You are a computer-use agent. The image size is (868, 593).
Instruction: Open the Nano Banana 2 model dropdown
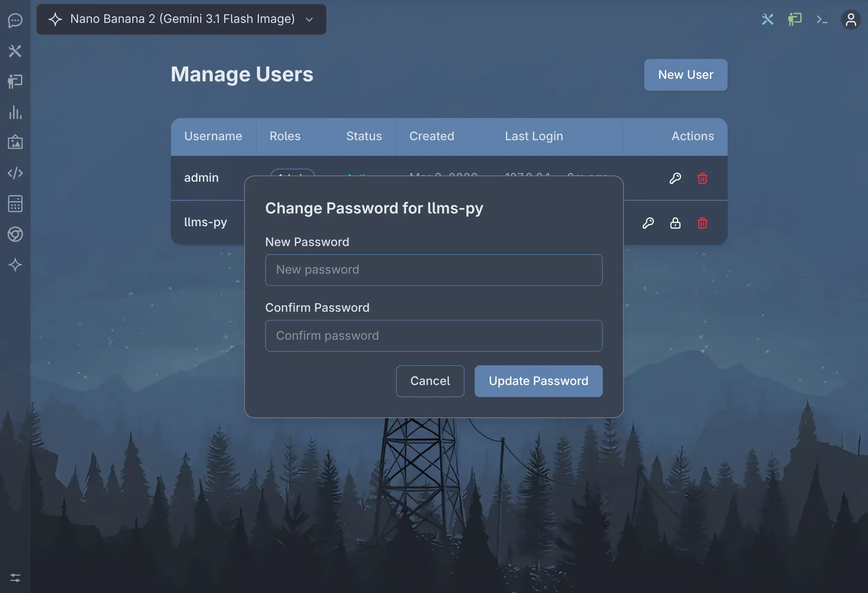(181, 19)
